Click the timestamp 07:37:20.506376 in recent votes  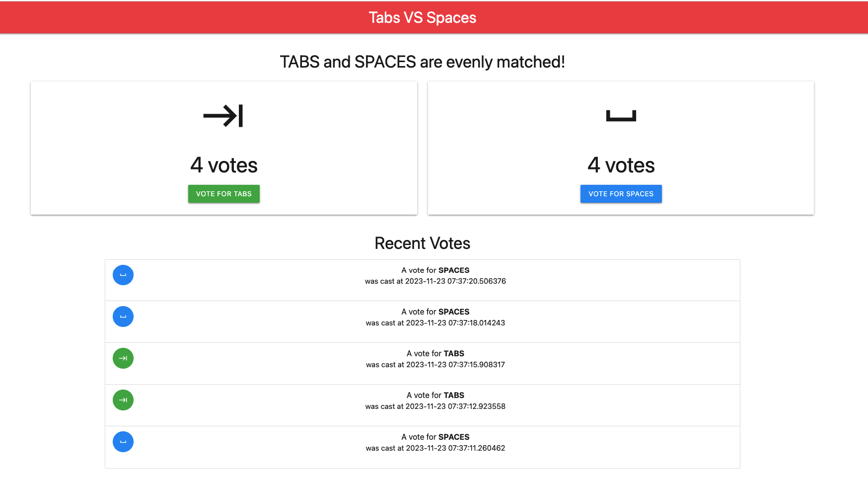455,281
